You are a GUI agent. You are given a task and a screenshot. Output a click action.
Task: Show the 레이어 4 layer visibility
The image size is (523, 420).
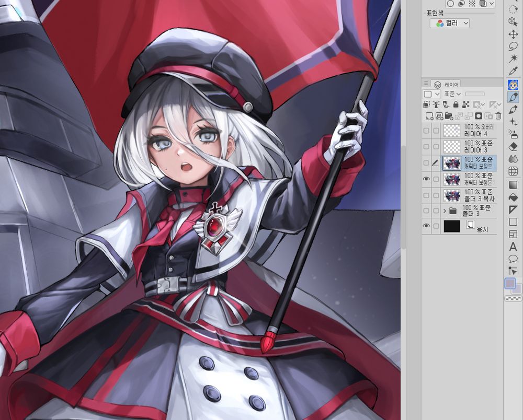point(426,131)
